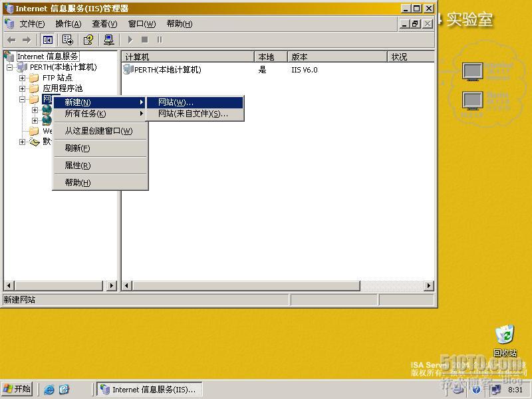Open the 文件(F) menu
This screenshot has height=399, width=532.
click(x=32, y=24)
